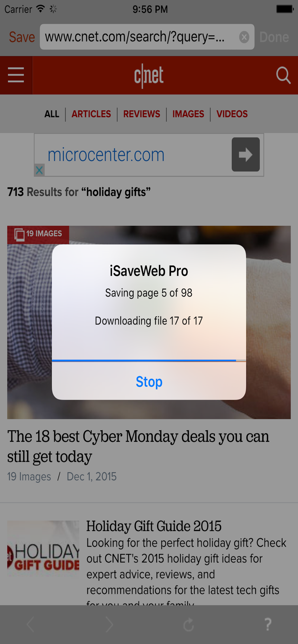Switch to the IMAGES tab

(188, 114)
